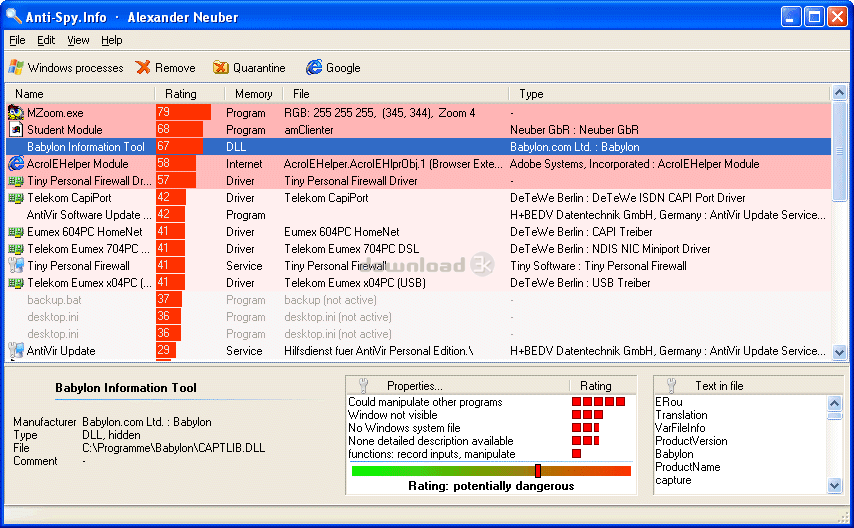Click the Memory column header

point(253,94)
